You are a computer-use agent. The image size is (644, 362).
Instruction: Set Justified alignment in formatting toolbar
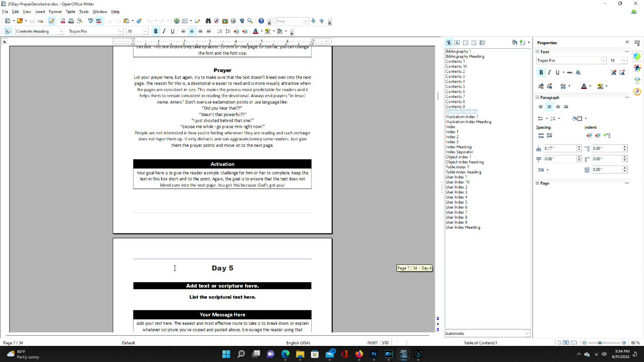point(209,31)
